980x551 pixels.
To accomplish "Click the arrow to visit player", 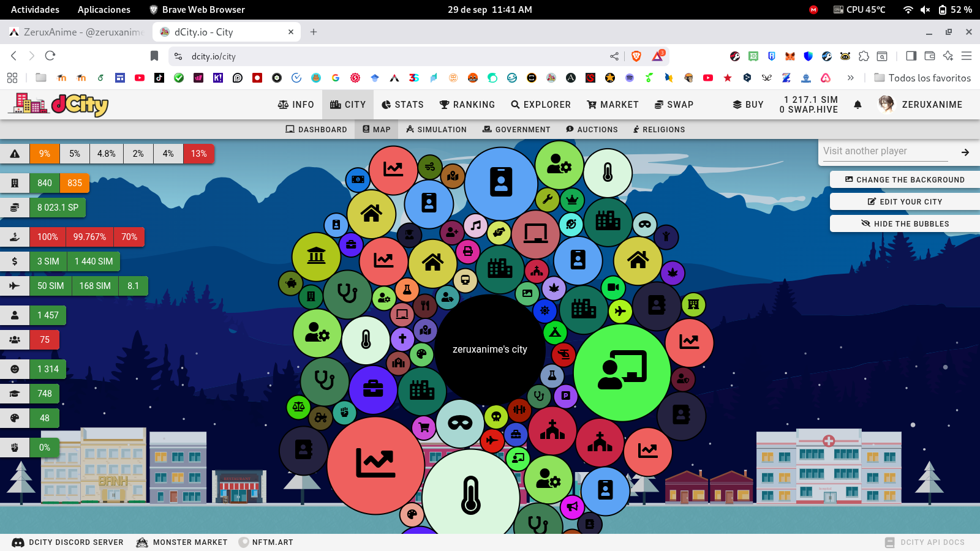I will (965, 152).
